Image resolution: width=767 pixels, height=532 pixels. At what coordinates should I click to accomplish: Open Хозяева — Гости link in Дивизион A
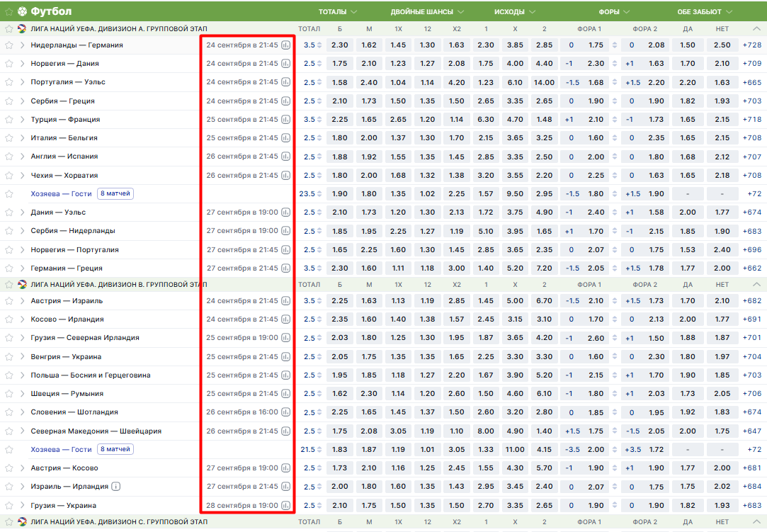(x=61, y=194)
